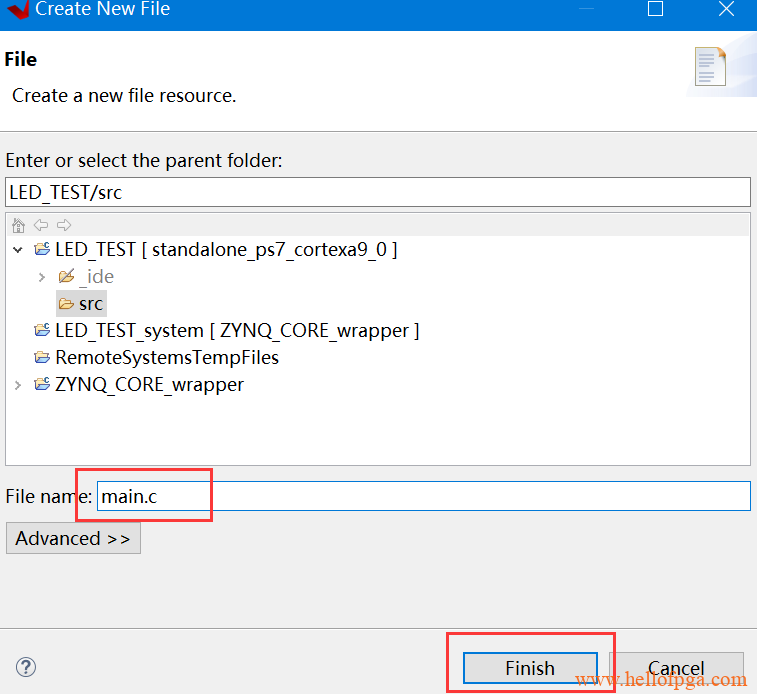Click the back arrow in folder navigator
757x694 pixels.
41,225
